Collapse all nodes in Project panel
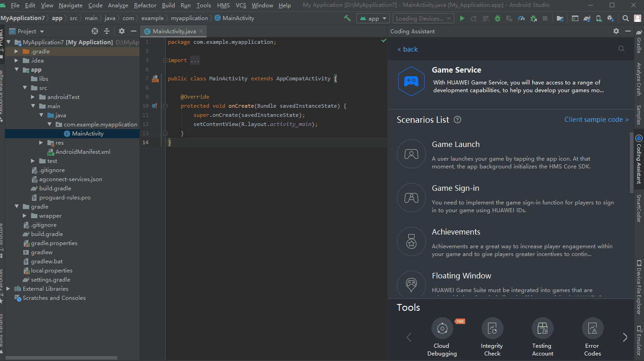Screen dimensions: 644x361 (x=107, y=31)
